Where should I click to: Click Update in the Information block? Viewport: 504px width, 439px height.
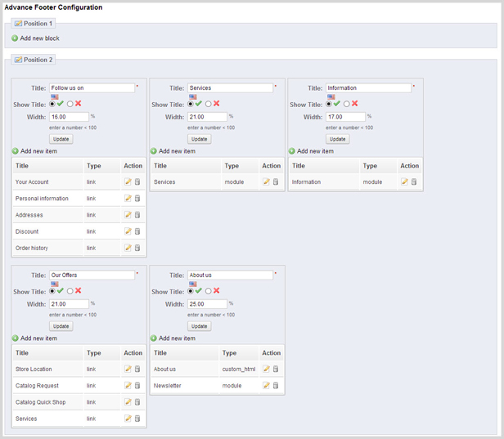337,139
